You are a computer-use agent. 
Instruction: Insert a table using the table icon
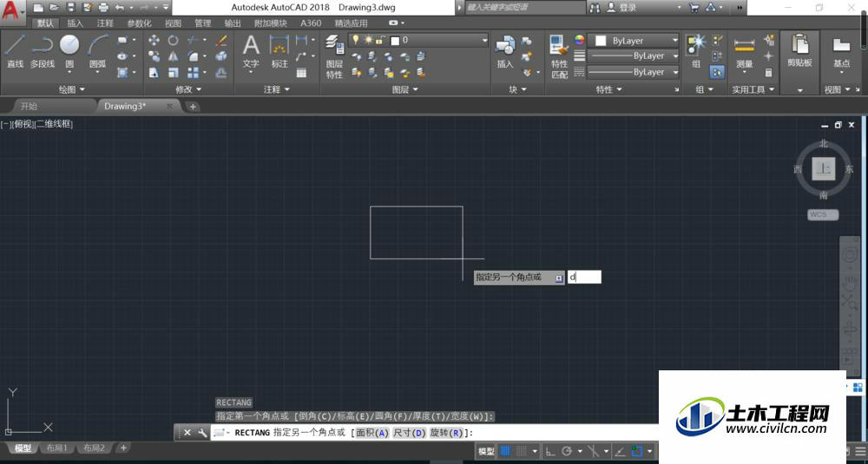point(301,73)
